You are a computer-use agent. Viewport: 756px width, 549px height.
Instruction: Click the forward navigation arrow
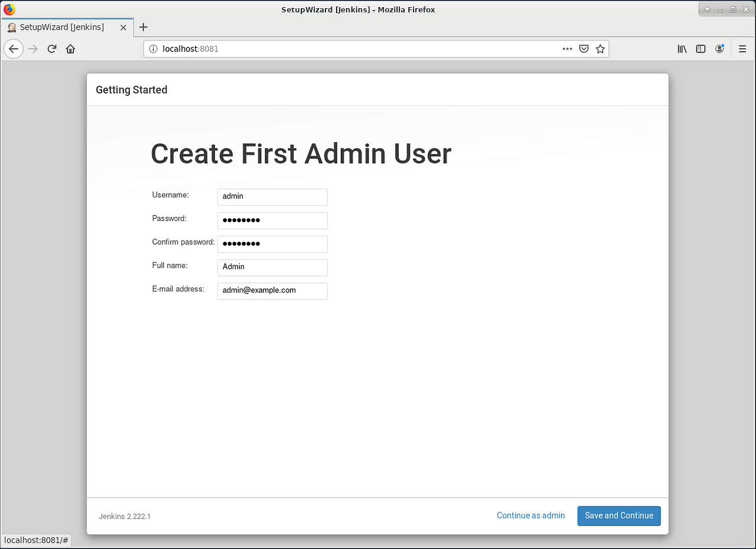33,49
